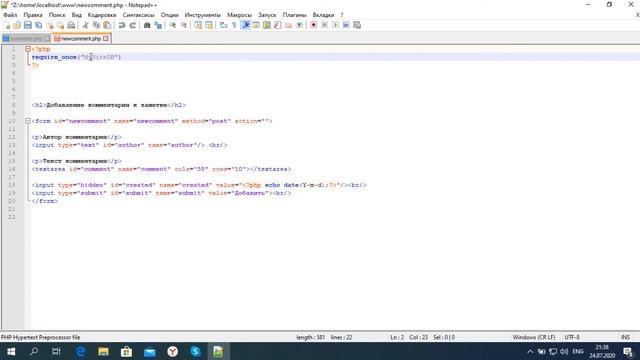
Task: Undo the last edit with the Undo arrow
Action: [122, 25]
